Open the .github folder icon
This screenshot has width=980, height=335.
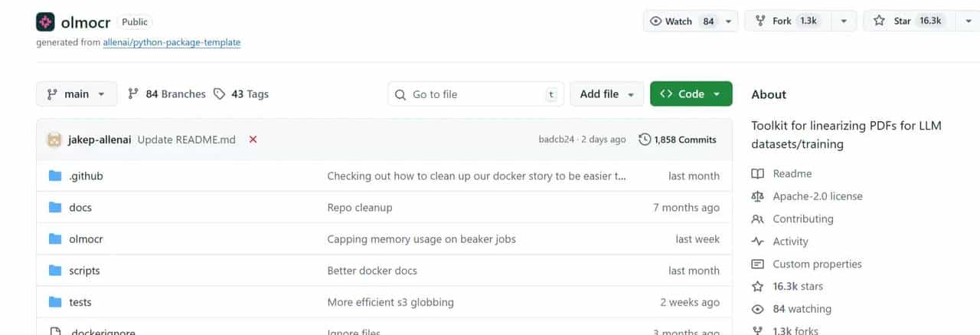click(x=55, y=176)
